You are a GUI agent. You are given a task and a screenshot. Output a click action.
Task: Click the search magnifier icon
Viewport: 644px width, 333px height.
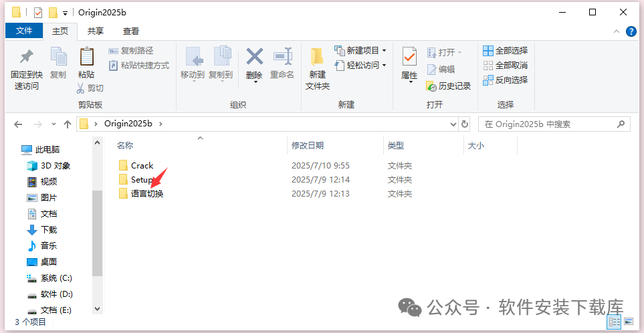click(621, 124)
